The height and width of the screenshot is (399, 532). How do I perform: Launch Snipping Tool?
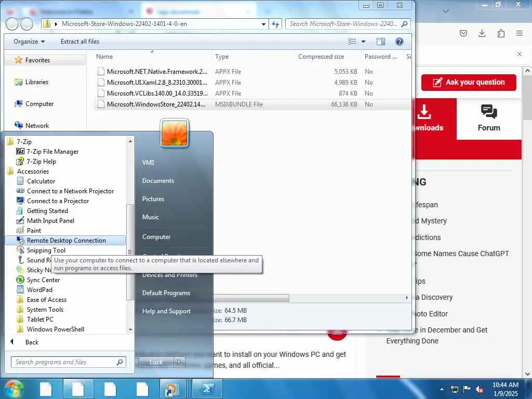coord(46,250)
